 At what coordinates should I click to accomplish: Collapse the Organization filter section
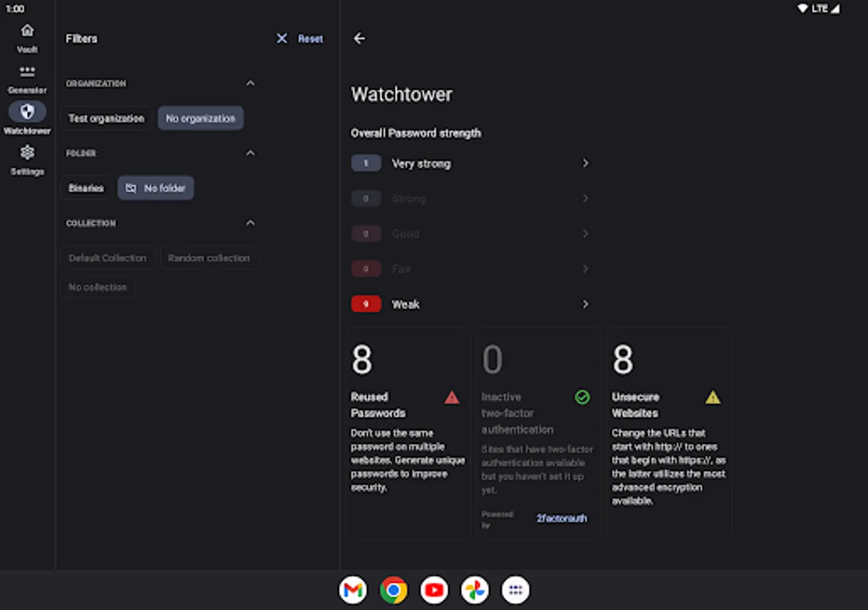tap(250, 83)
